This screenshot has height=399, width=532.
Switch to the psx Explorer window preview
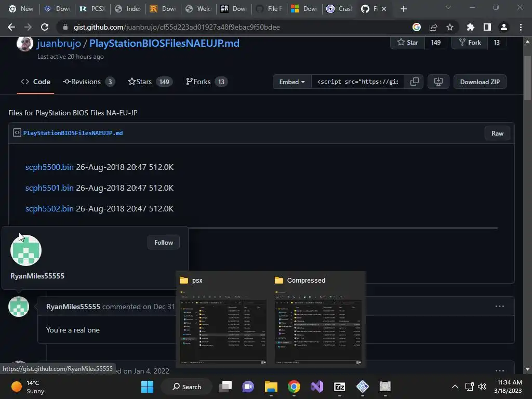pos(223,319)
